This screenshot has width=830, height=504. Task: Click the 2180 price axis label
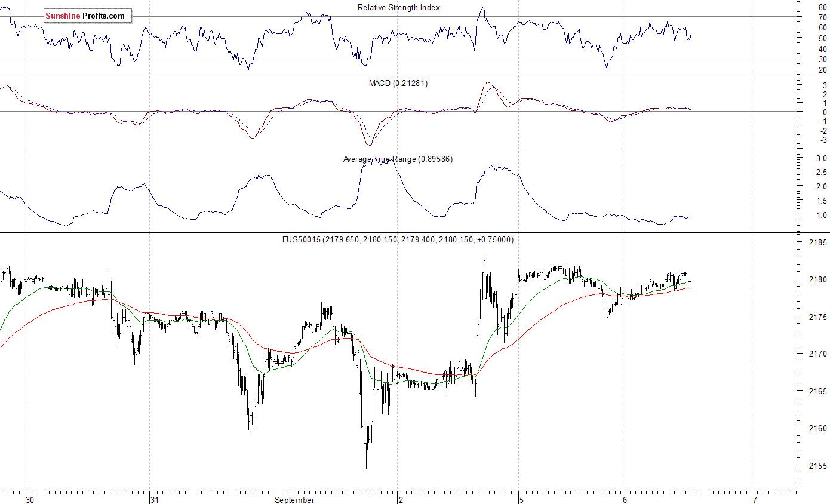click(818, 280)
